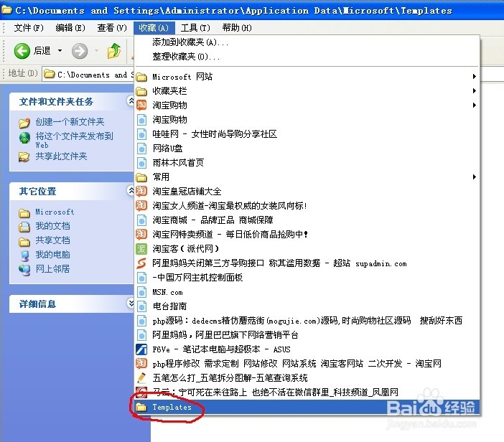Open the 雨林木风首页 favorite
Screen dimensions: 504x442
coord(178,163)
